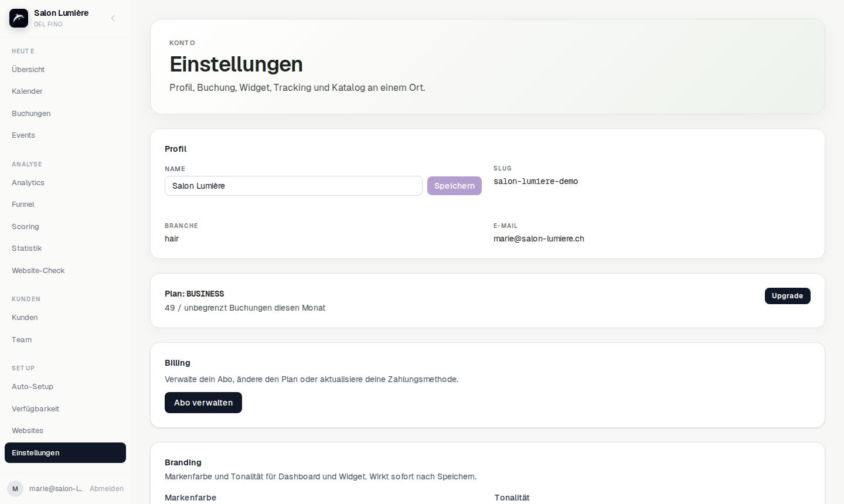
Task: Go to Statistik
Action: (x=65, y=248)
